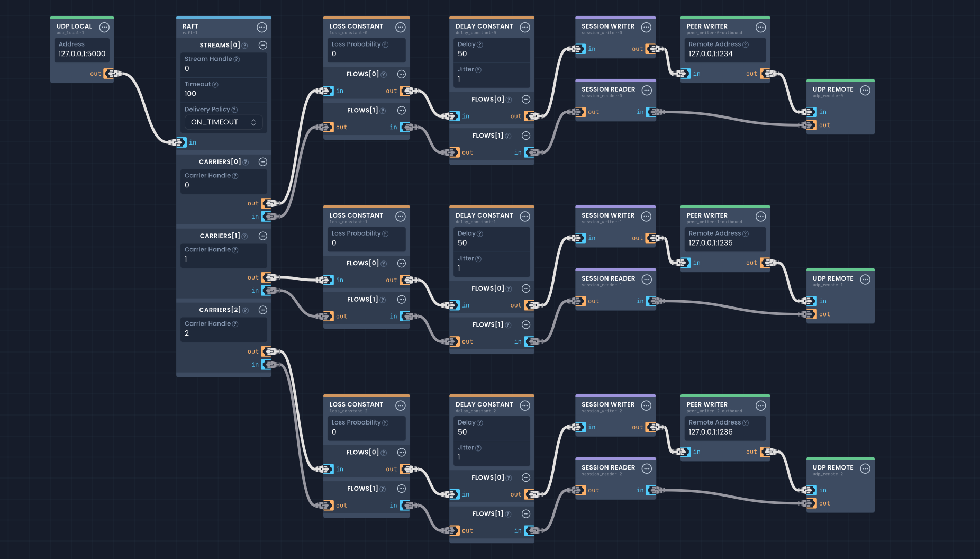
Task: Click the in port on RAFT node
Action: [181, 142]
